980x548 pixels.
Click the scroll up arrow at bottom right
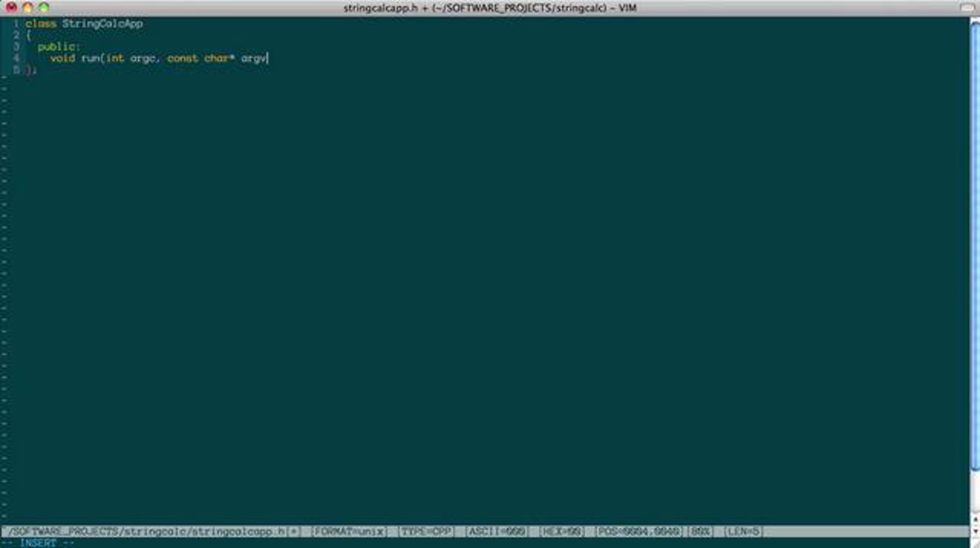tap(975, 519)
